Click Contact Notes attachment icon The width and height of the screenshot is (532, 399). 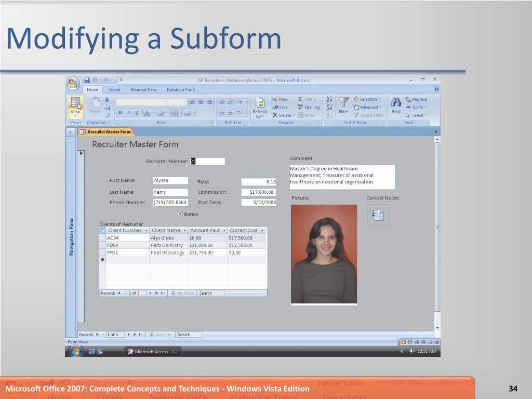378,215
